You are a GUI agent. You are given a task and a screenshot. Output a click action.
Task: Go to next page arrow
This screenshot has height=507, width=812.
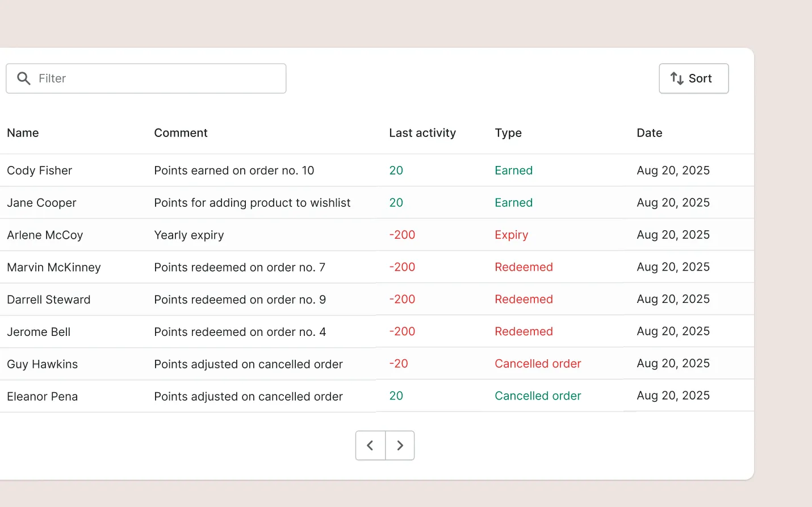click(x=400, y=446)
